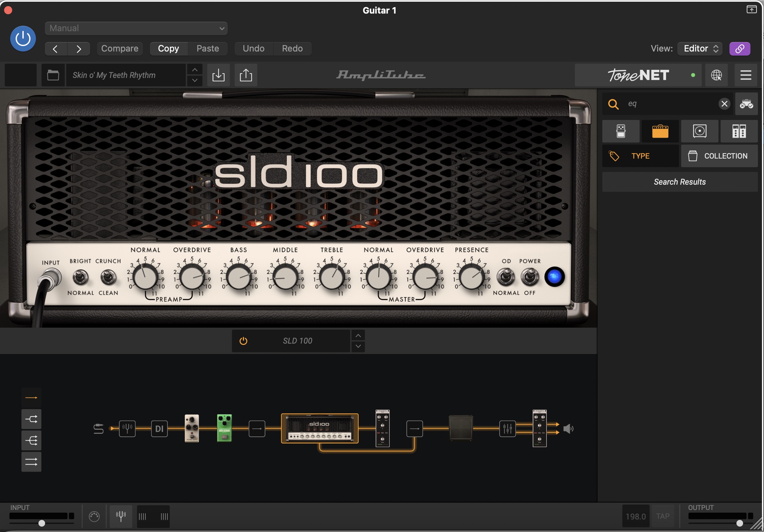
Task: Switch to the COLLECTION filter tab
Action: click(x=719, y=156)
